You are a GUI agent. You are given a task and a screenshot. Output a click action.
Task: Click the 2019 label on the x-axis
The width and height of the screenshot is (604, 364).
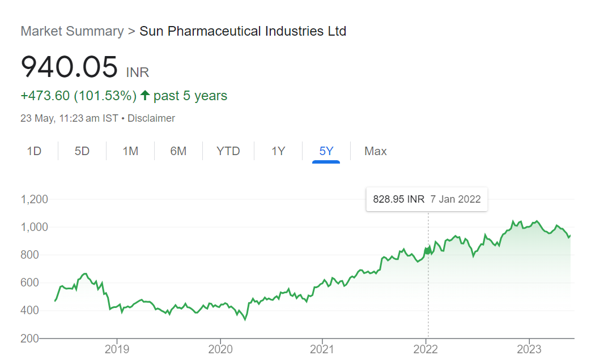[117, 349]
